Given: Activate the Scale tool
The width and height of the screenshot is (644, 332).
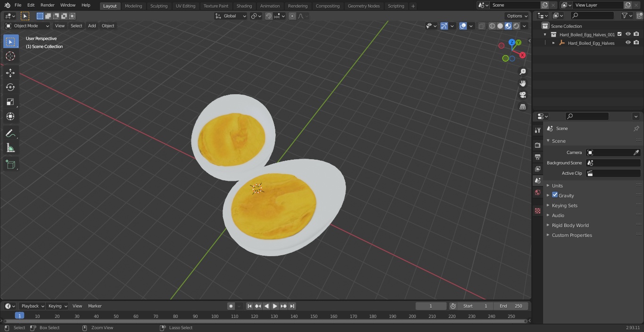Looking at the screenshot, I should pos(10,102).
